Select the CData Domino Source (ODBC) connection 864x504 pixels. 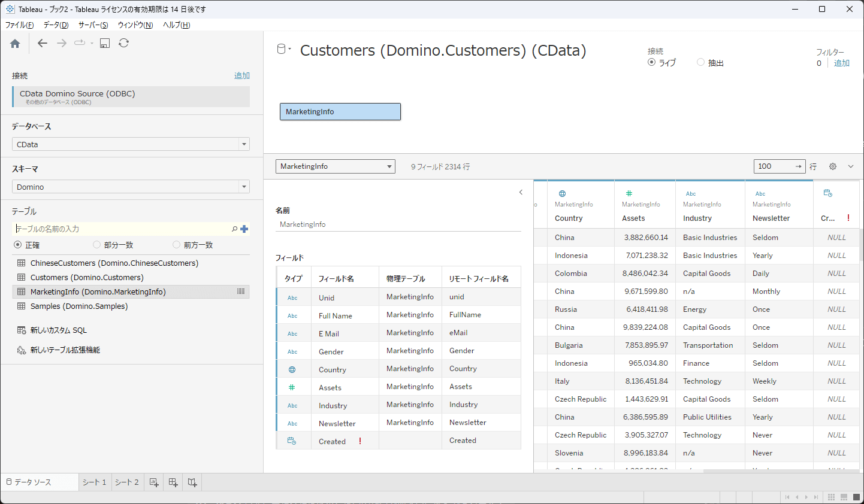(131, 97)
